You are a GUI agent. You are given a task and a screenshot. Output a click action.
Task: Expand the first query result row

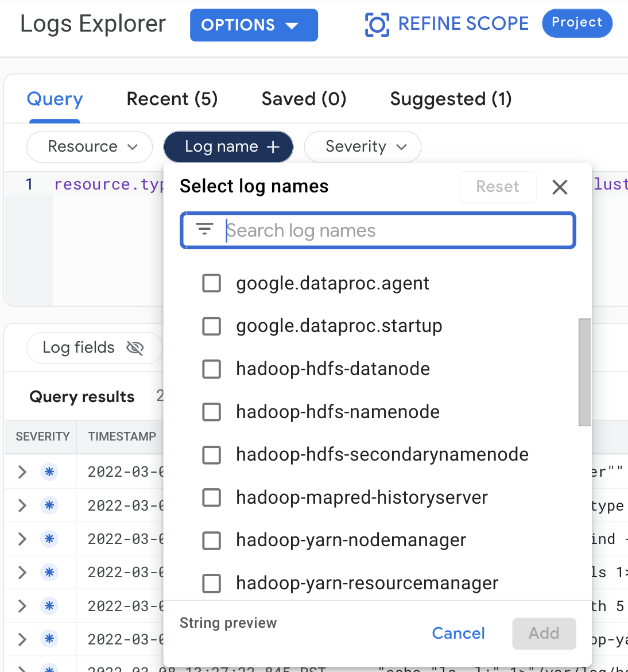22,472
